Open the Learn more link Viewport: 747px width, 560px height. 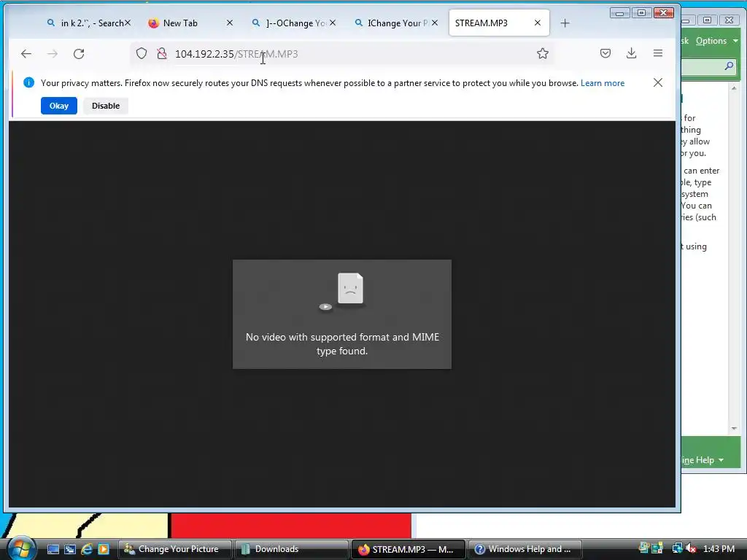click(x=602, y=83)
